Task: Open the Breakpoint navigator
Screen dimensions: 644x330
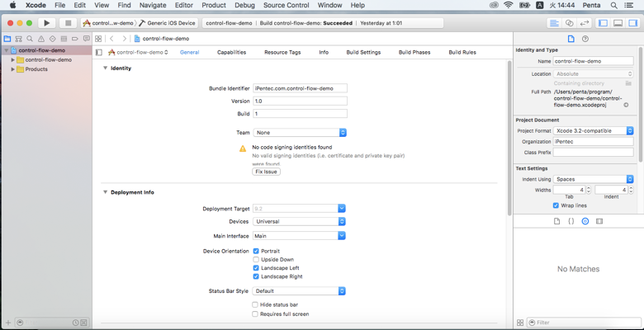Action: [75, 39]
